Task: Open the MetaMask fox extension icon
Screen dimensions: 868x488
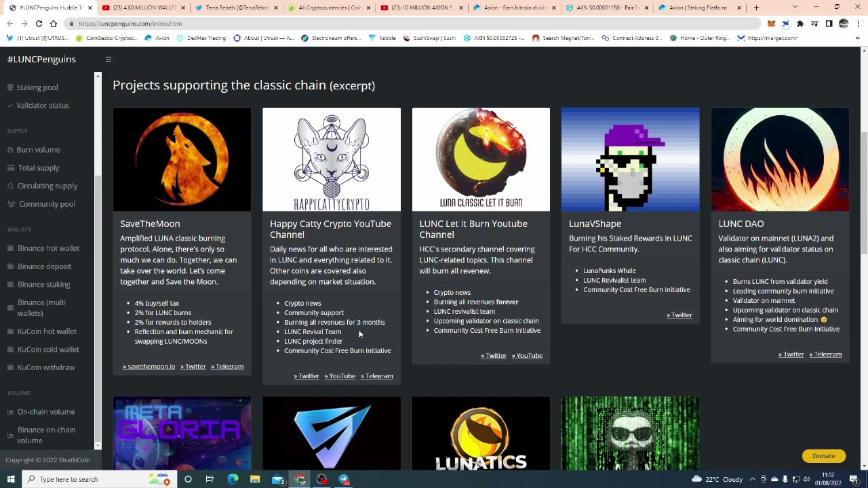Action: pyautogui.click(x=771, y=24)
